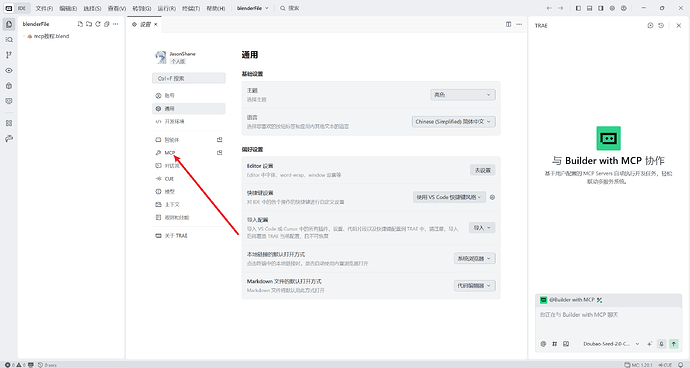
Task: Split the editor with the split icon
Action: (508, 24)
